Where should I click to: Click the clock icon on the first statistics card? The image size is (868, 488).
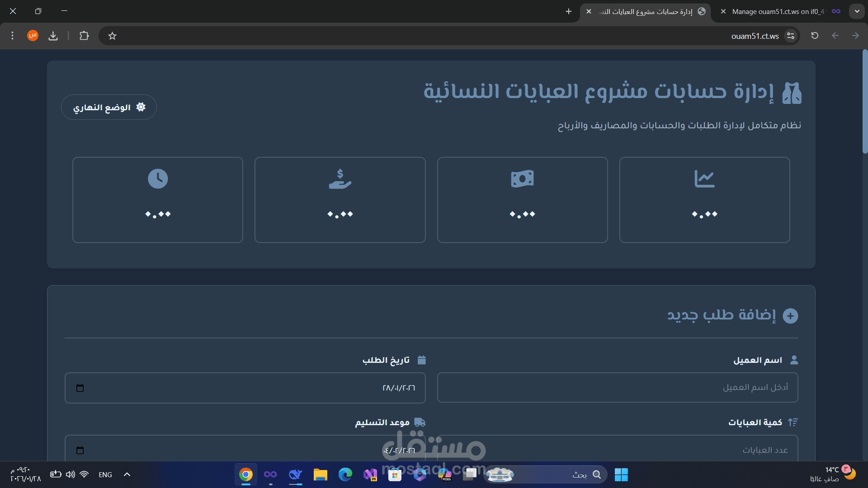coord(158,178)
